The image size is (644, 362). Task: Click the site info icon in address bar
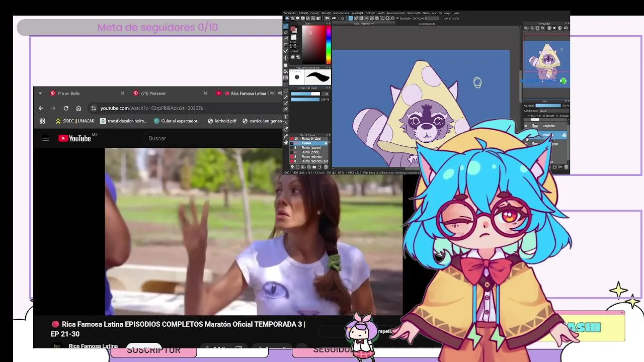93,108
